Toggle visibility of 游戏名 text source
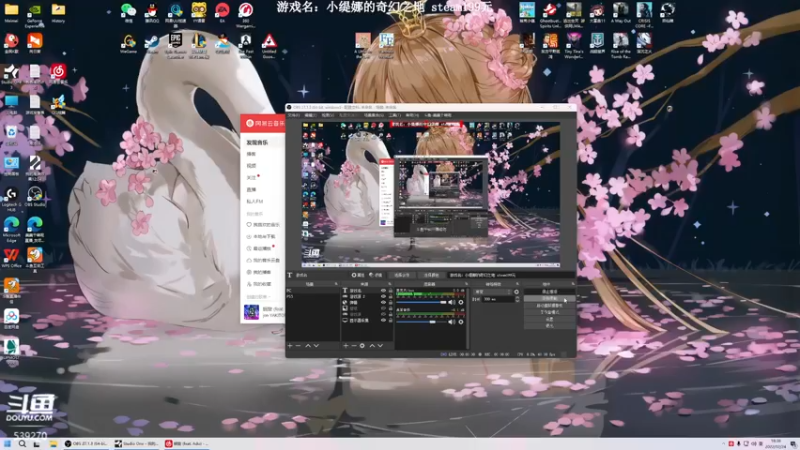Image resolution: width=800 pixels, height=450 pixels. 383,290
